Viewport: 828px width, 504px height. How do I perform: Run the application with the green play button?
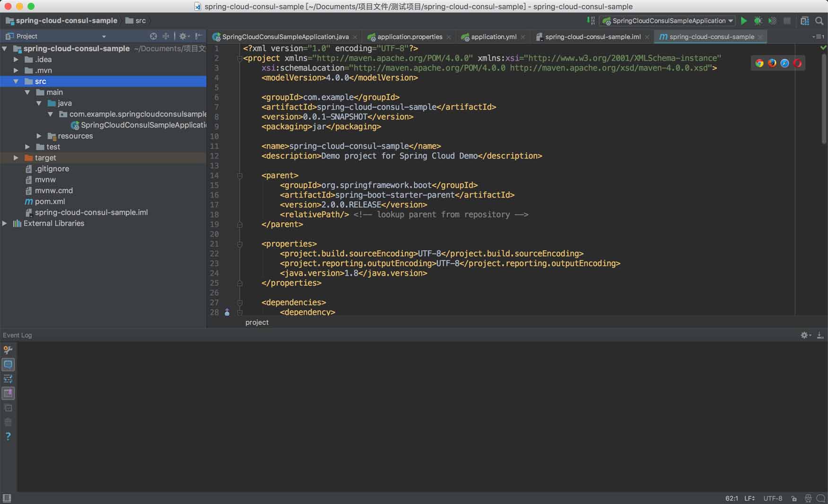744,21
